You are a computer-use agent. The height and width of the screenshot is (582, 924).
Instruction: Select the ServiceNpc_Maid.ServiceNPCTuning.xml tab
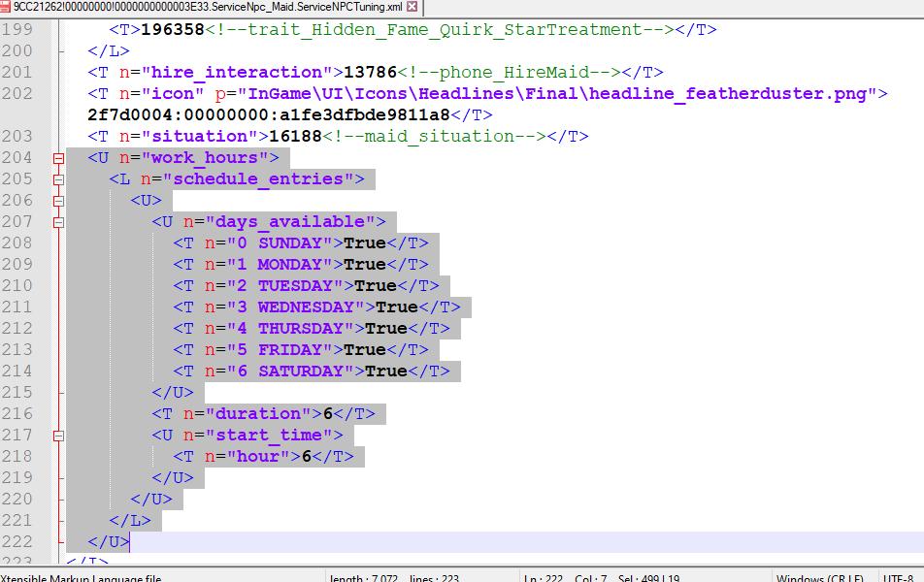(x=204, y=7)
